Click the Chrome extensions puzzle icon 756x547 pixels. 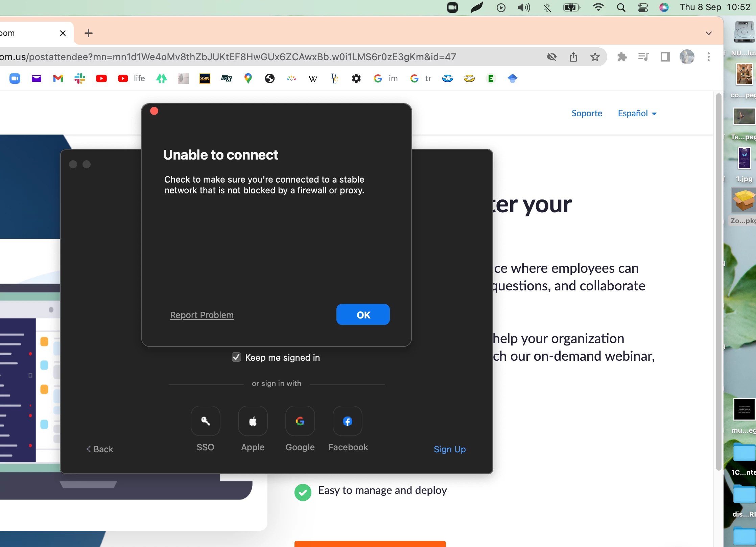point(622,57)
